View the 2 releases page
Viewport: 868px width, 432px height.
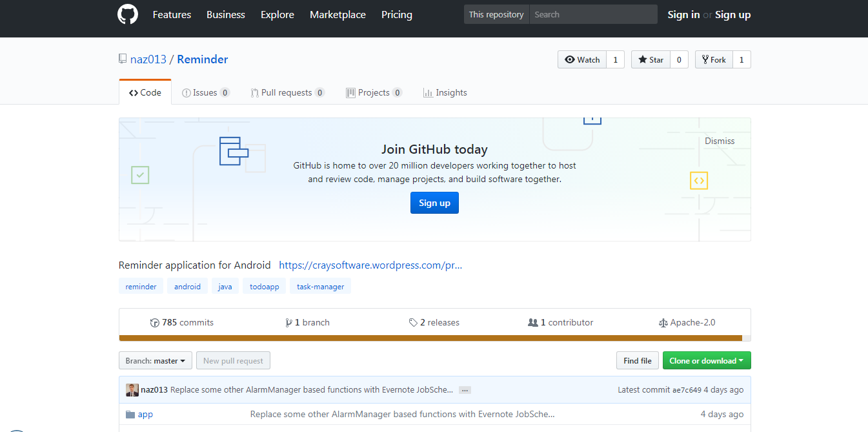pos(434,322)
